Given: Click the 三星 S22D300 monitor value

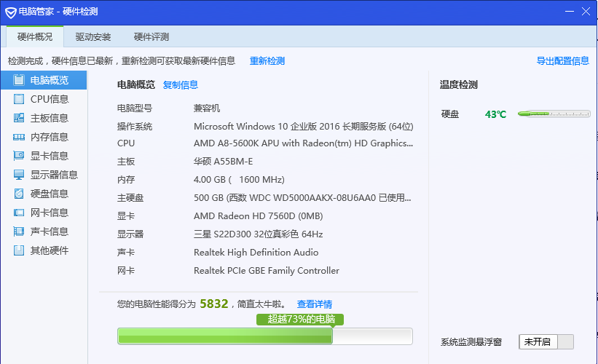Looking at the screenshot, I should (x=258, y=234).
